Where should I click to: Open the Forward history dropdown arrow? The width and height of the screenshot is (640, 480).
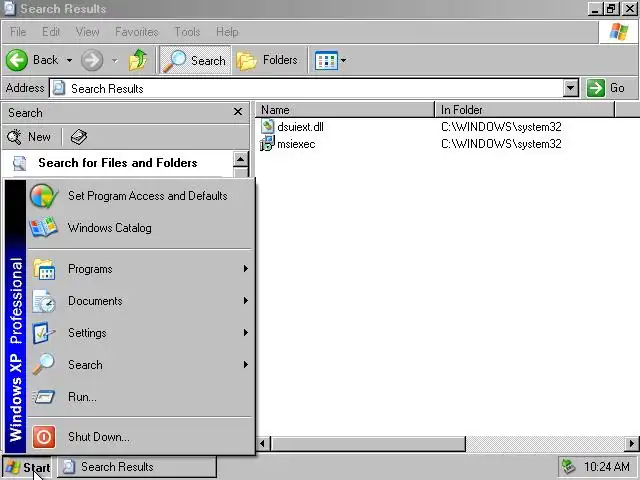[x=115, y=60]
